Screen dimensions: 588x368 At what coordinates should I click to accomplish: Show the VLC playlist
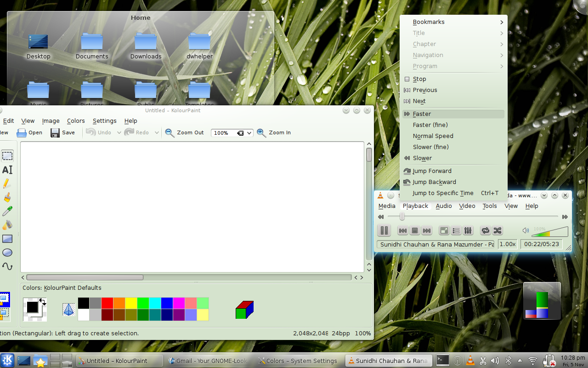coord(456,230)
